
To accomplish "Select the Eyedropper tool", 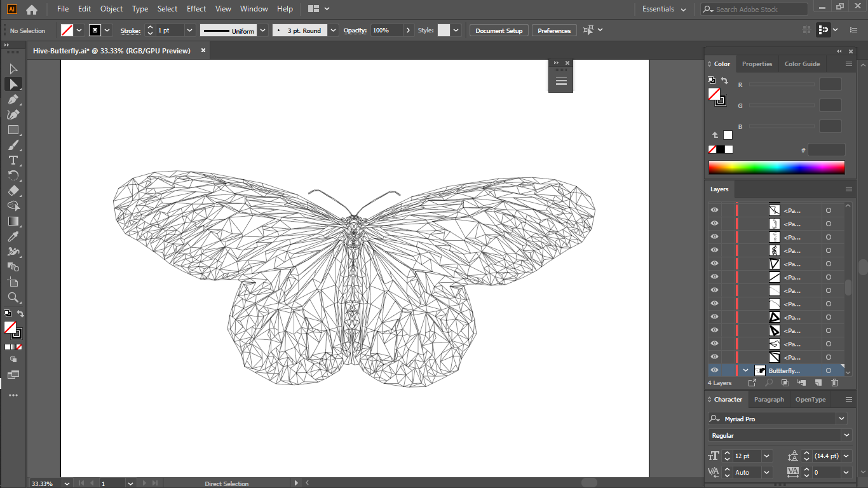I will [13, 236].
